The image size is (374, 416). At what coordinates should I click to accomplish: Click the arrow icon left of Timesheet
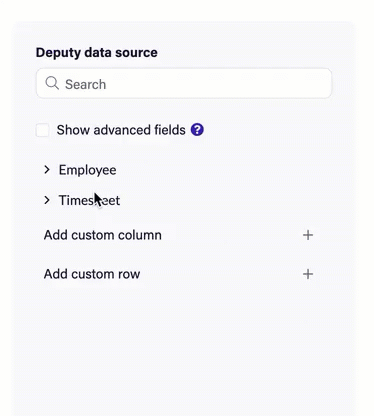tap(47, 200)
